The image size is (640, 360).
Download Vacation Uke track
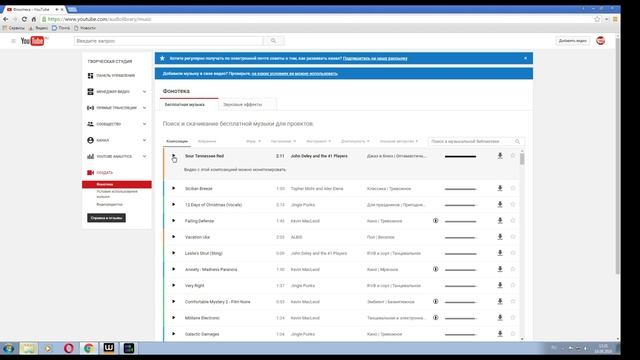pyautogui.click(x=500, y=237)
